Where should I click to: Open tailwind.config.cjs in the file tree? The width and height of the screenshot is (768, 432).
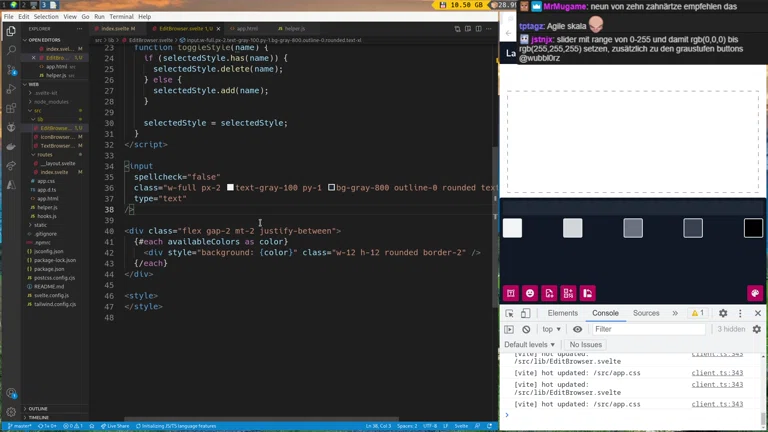tap(55, 304)
